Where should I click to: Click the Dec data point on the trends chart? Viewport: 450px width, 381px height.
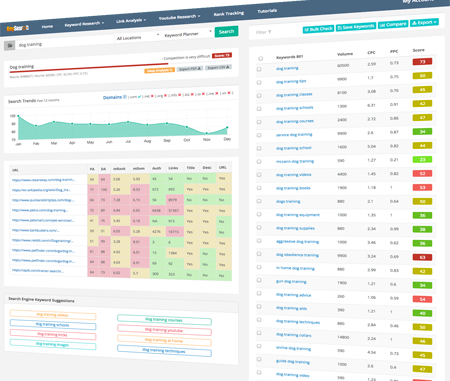227,127
